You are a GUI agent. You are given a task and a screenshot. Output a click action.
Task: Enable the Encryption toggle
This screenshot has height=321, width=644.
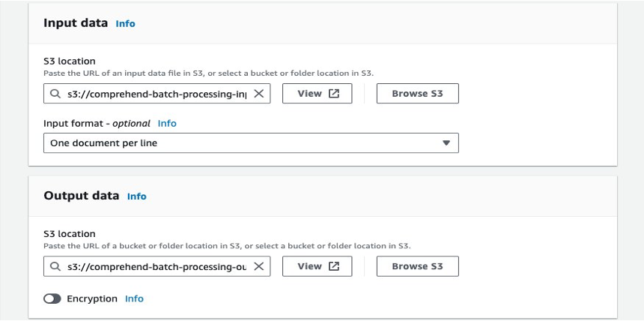(52, 298)
